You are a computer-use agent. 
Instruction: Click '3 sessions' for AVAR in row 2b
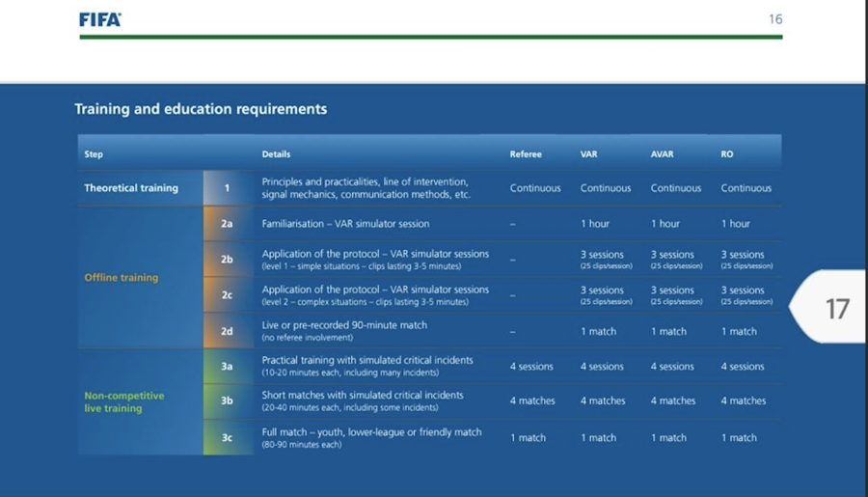(672, 255)
